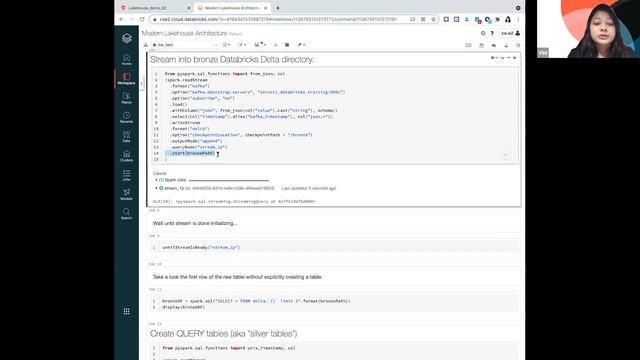
Task: Stop notebook execution with the stop square
Action: pyautogui.click(x=287, y=45)
